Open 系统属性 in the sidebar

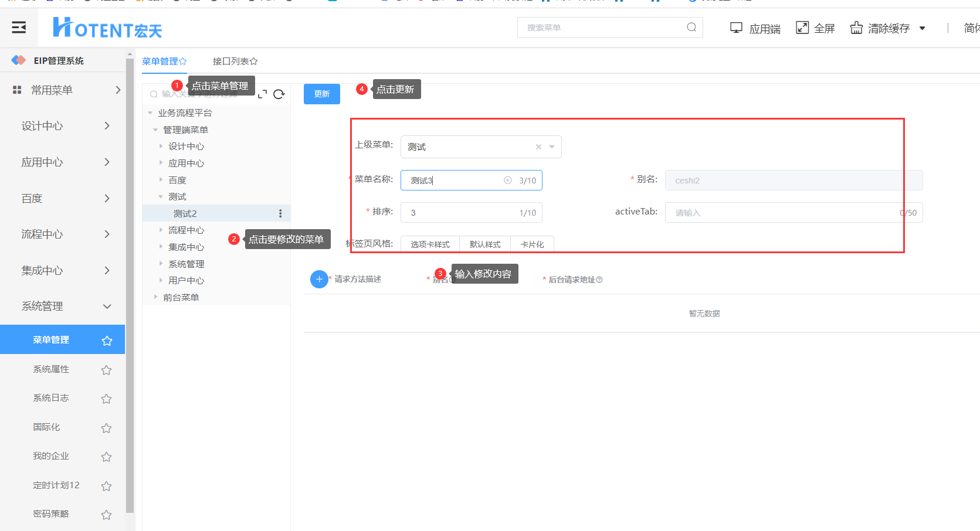tap(51, 369)
